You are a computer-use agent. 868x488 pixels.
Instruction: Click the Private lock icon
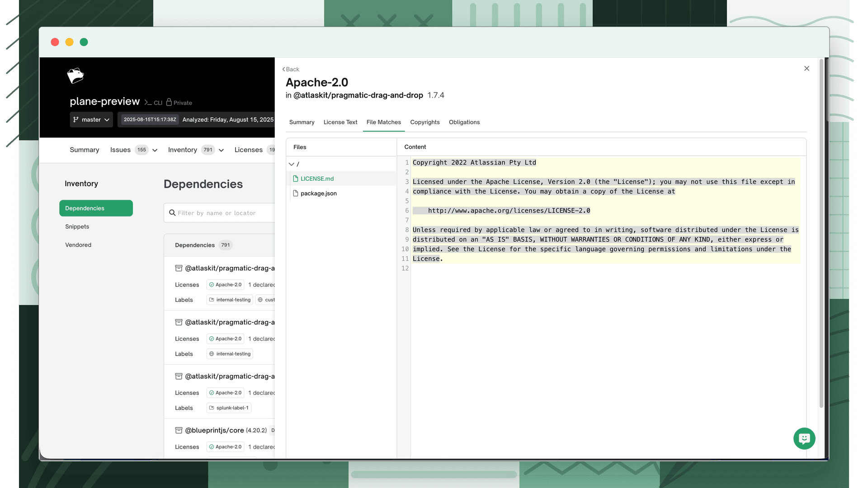coord(169,102)
